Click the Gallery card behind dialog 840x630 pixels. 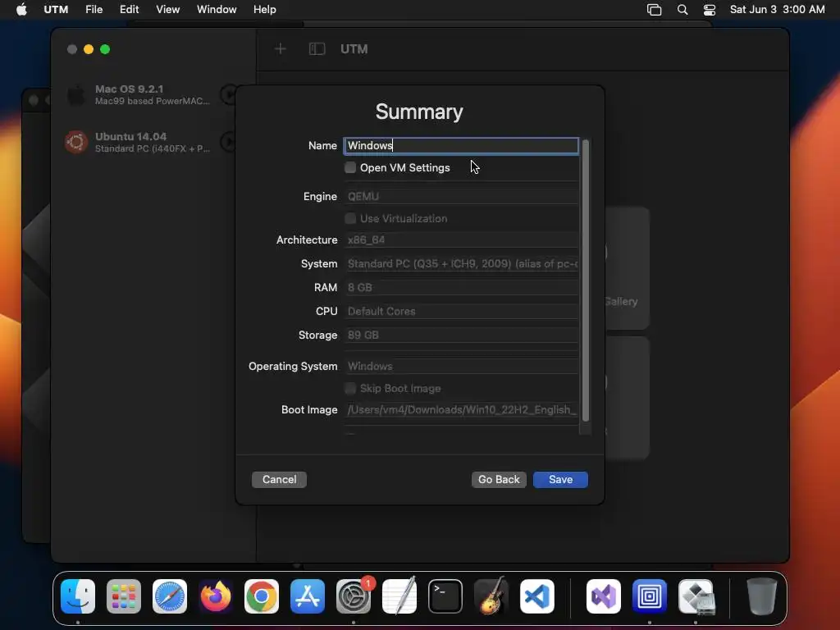628,268
